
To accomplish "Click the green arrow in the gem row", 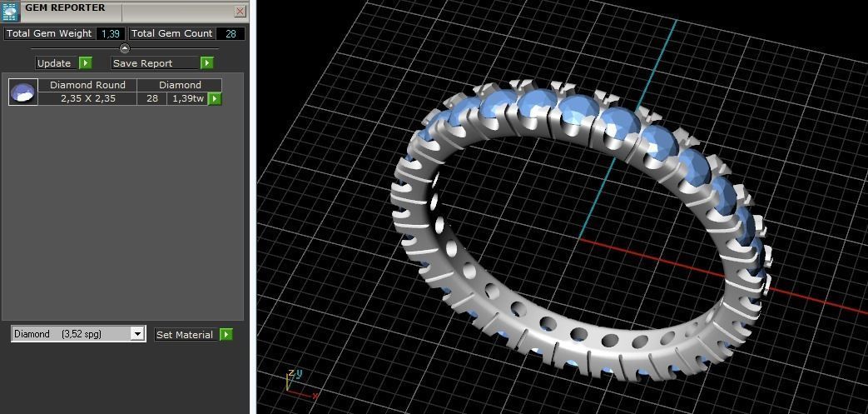I will tap(214, 98).
